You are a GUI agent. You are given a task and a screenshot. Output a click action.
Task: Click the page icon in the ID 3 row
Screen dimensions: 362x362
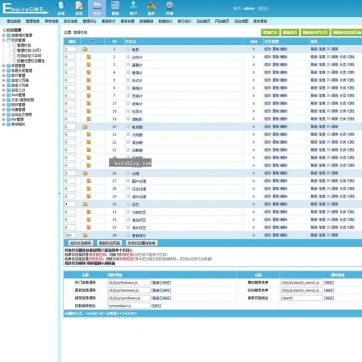(x=89, y=65)
